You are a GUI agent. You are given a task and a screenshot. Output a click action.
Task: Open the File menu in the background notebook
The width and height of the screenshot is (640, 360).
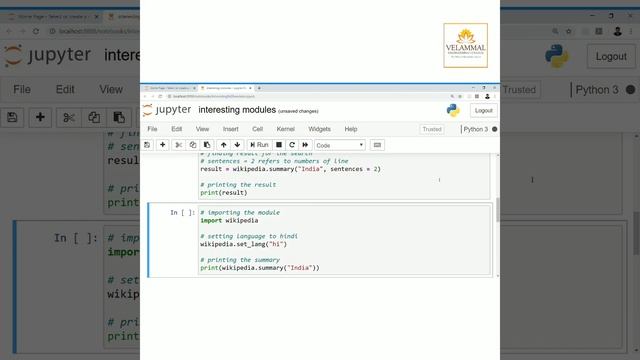tap(22, 89)
